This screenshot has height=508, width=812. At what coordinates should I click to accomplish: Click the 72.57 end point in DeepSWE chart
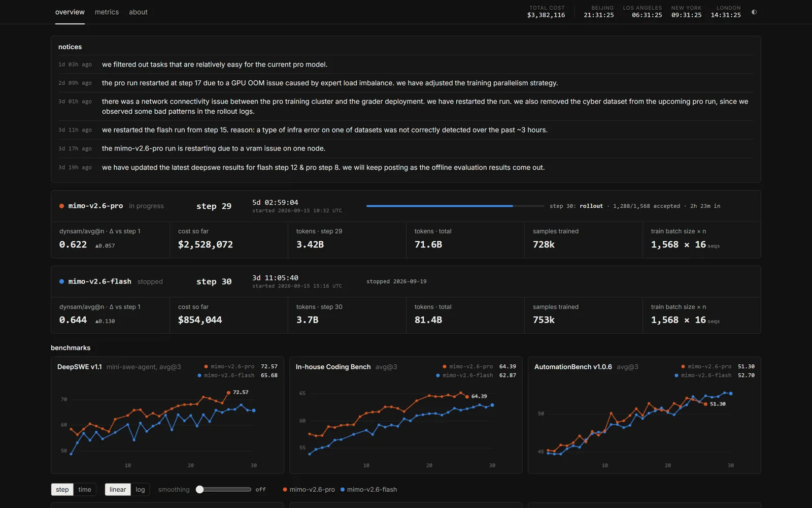(x=228, y=392)
